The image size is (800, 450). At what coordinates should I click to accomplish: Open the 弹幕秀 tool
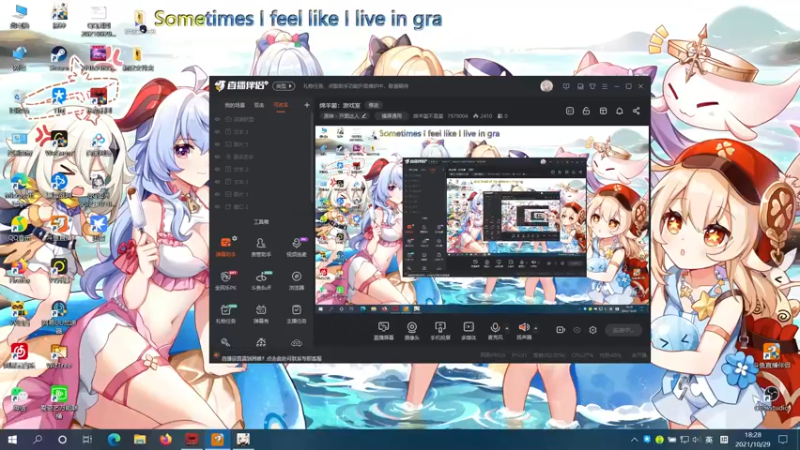[x=261, y=314]
